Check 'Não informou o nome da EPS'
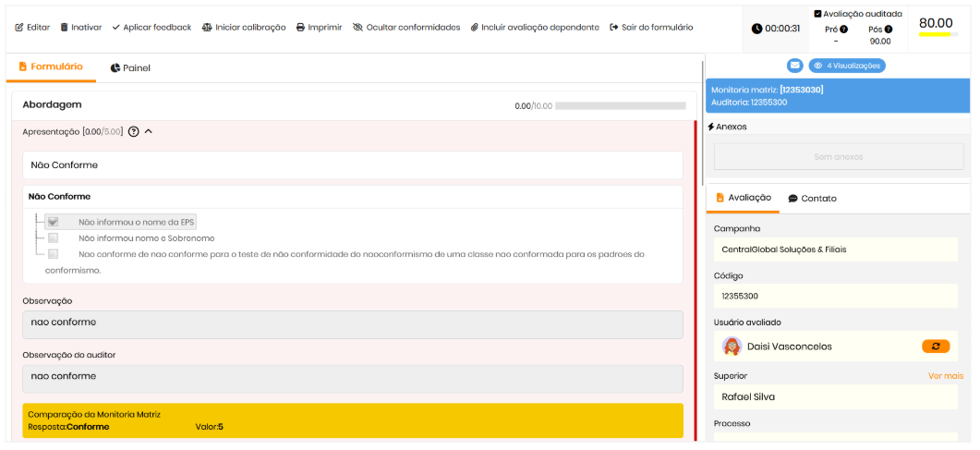980x450 pixels. (x=54, y=222)
